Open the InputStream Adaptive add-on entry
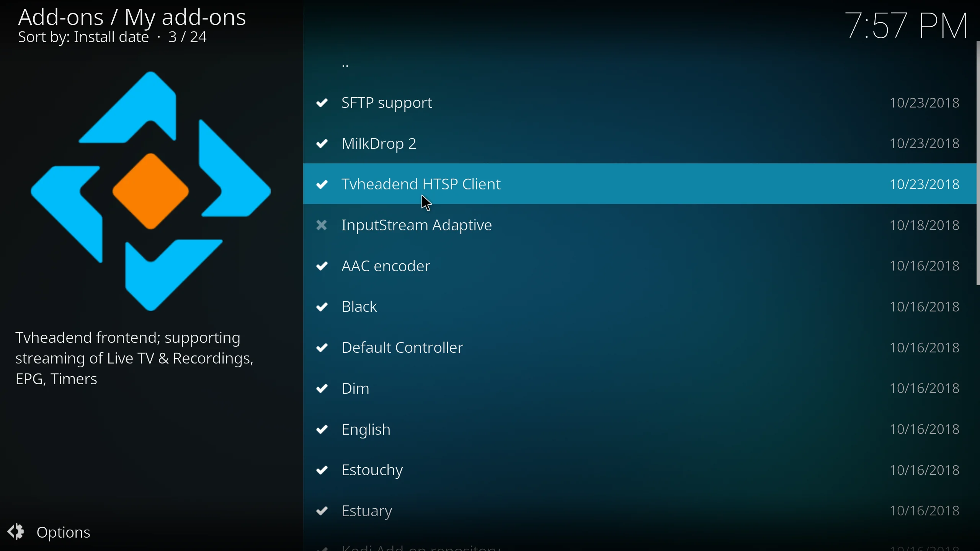This screenshot has width=980, height=551. [416, 226]
